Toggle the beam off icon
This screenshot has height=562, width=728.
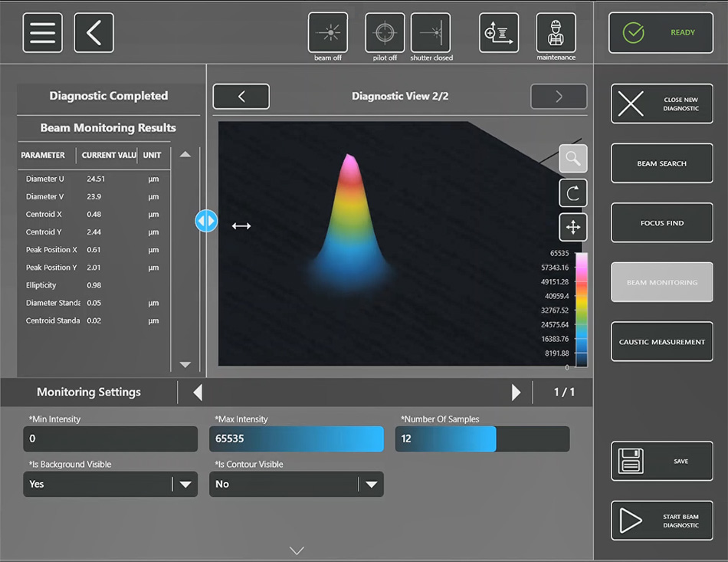(327, 33)
